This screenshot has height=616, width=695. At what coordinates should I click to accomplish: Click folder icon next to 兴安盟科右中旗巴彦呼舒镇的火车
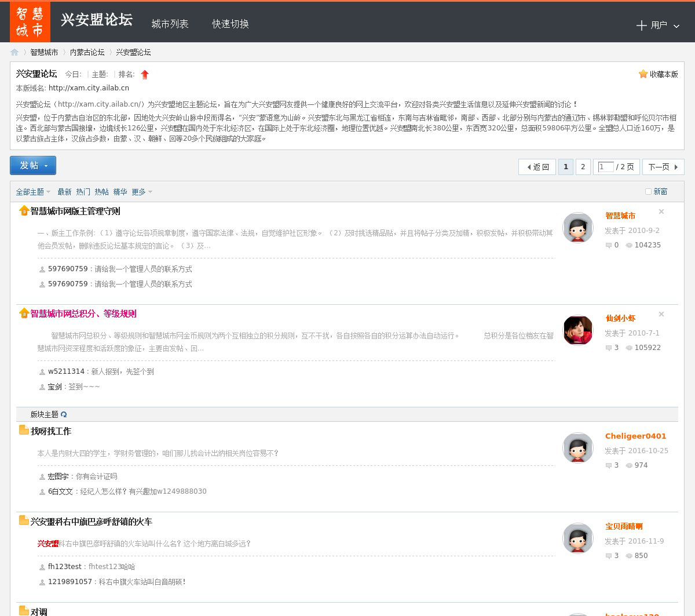coord(24,520)
